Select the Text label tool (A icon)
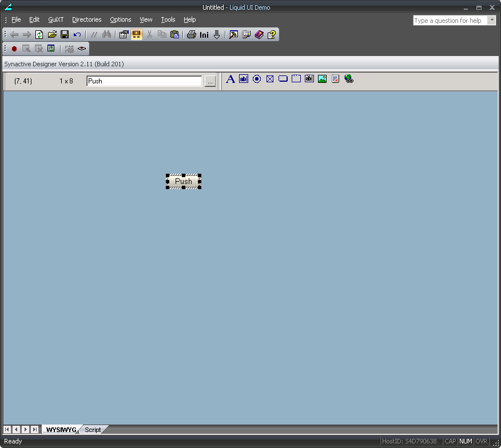 click(230, 79)
